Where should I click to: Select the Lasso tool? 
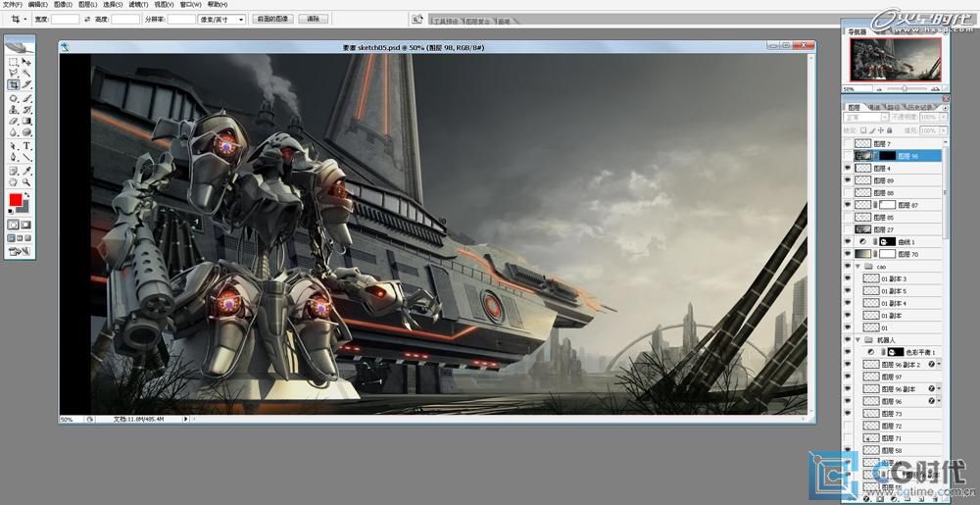(13, 74)
